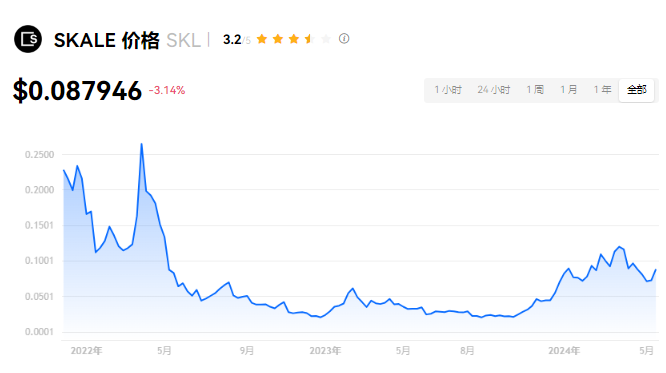666x373 pixels.
Task: Select the 1小时 time range tab
Action: click(x=448, y=90)
